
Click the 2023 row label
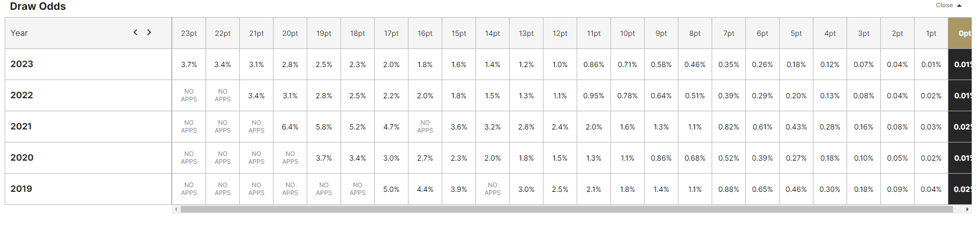[x=22, y=64]
